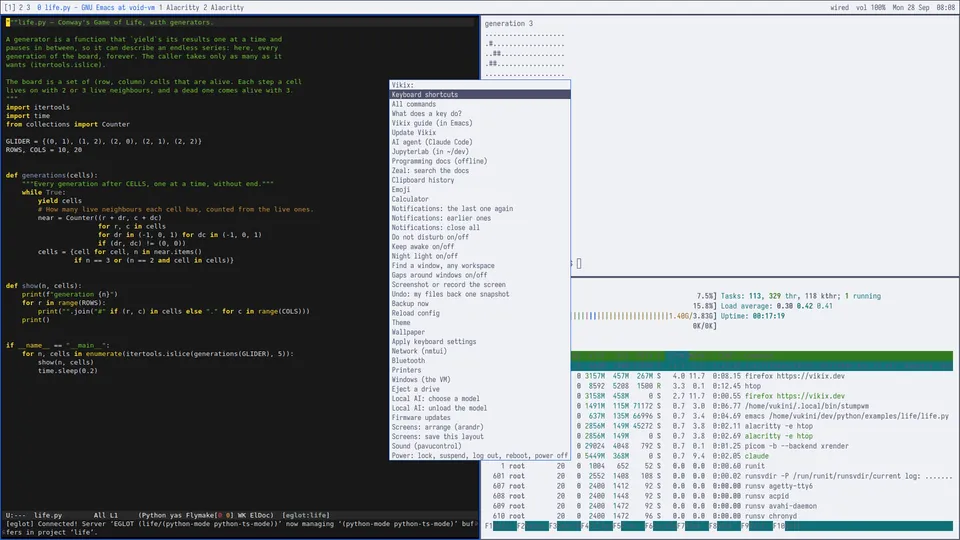
Task: Choose Eject a drive
Action: coord(480,389)
